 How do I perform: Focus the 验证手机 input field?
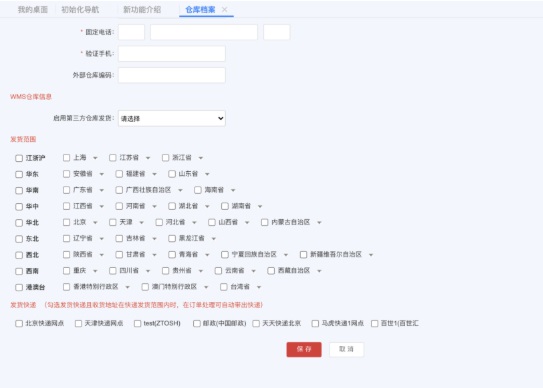pyautogui.click(x=172, y=54)
